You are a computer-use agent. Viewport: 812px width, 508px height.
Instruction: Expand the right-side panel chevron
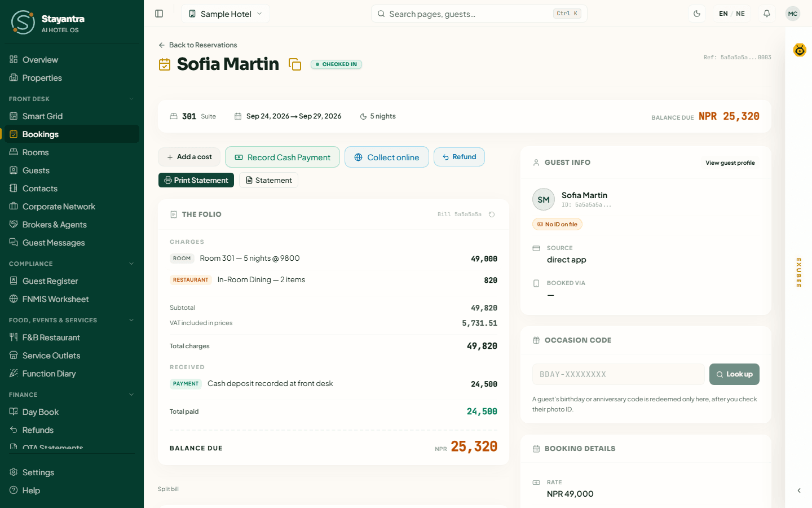(x=799, y=491)
